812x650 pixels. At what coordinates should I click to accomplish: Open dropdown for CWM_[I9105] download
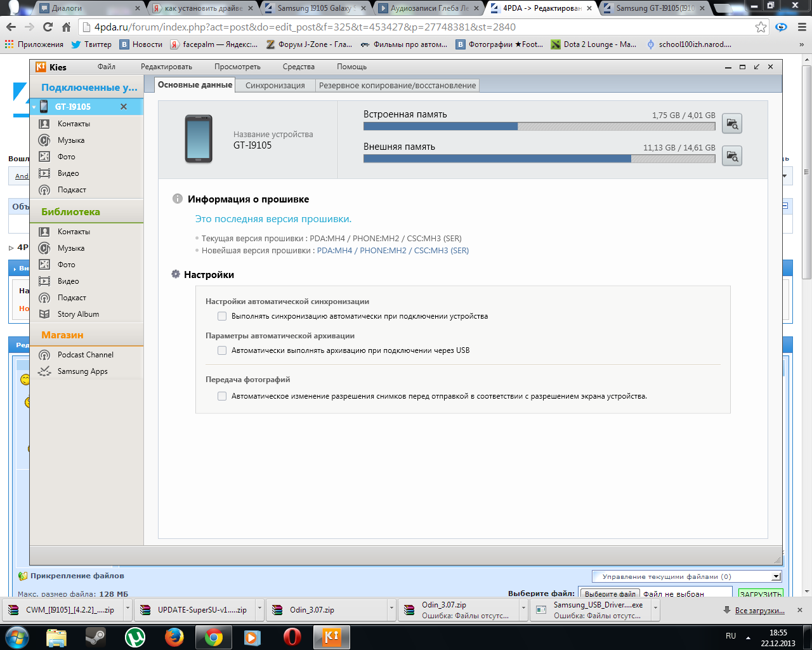tap(128, 609)
